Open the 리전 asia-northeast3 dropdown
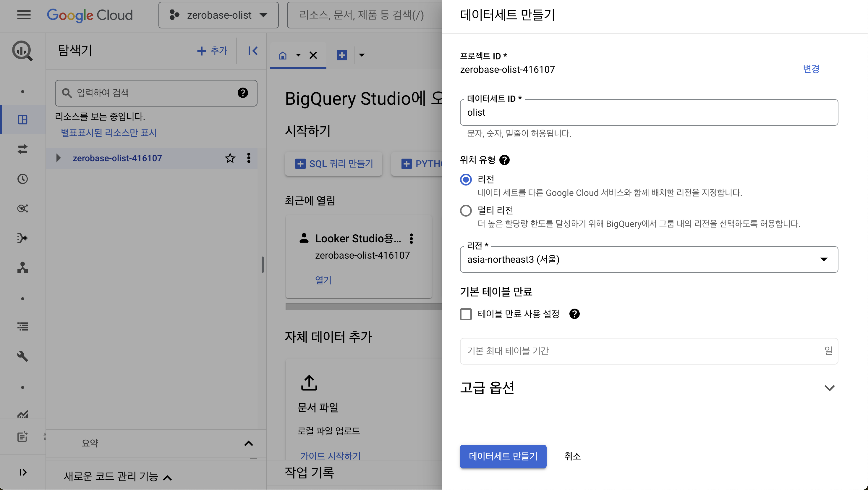This screenshot has height=490, width=868. tap(648, 259)
